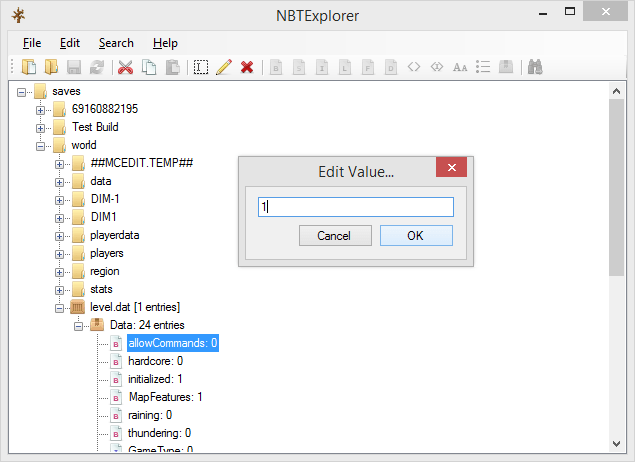Expand the 69160882195 folder

click(40, 110)
